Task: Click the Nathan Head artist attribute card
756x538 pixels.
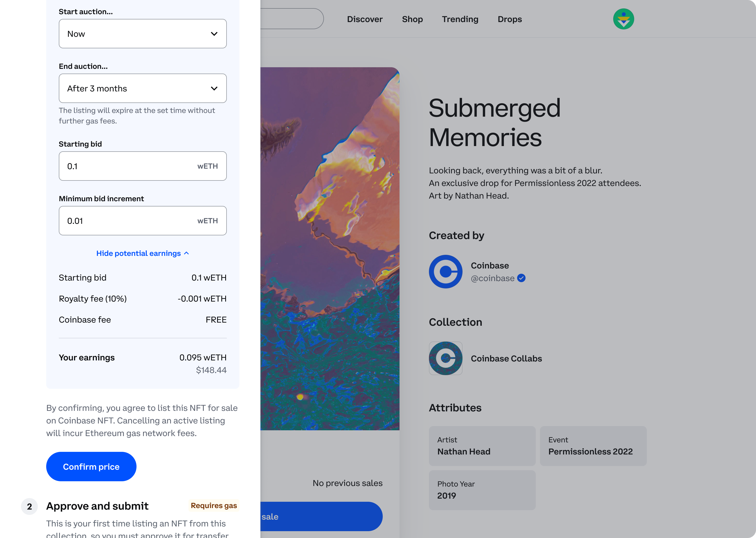Action: tap(482, 446)
